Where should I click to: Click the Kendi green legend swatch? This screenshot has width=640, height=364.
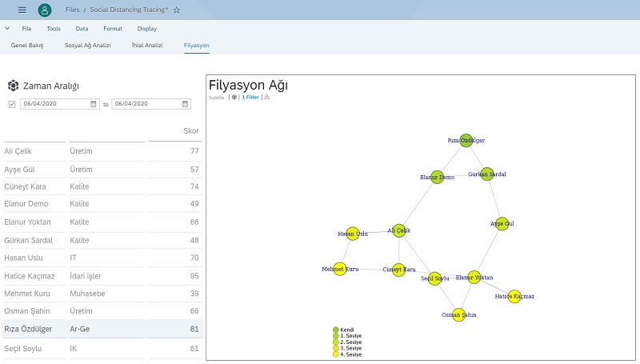(336, 329)
